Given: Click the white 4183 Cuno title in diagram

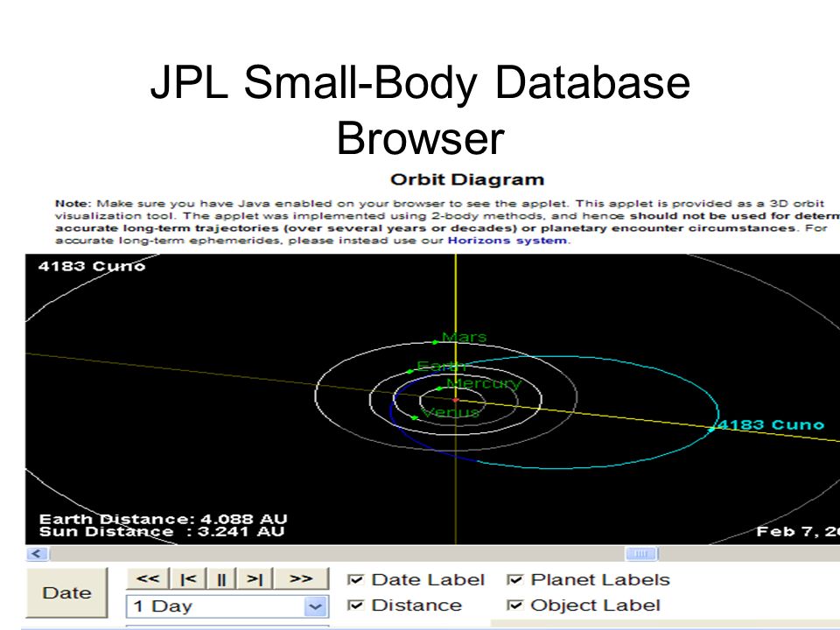Looking at the screenshot, I should pos(92,266).
